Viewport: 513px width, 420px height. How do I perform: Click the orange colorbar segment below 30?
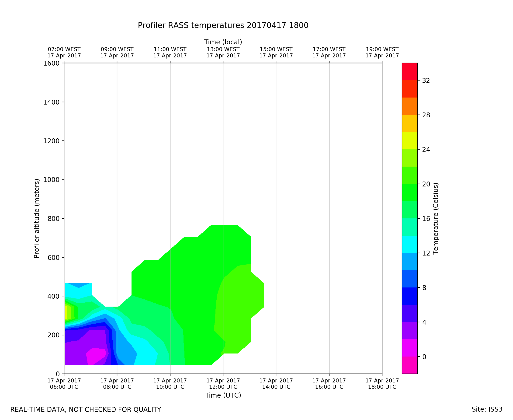point(409,106)
